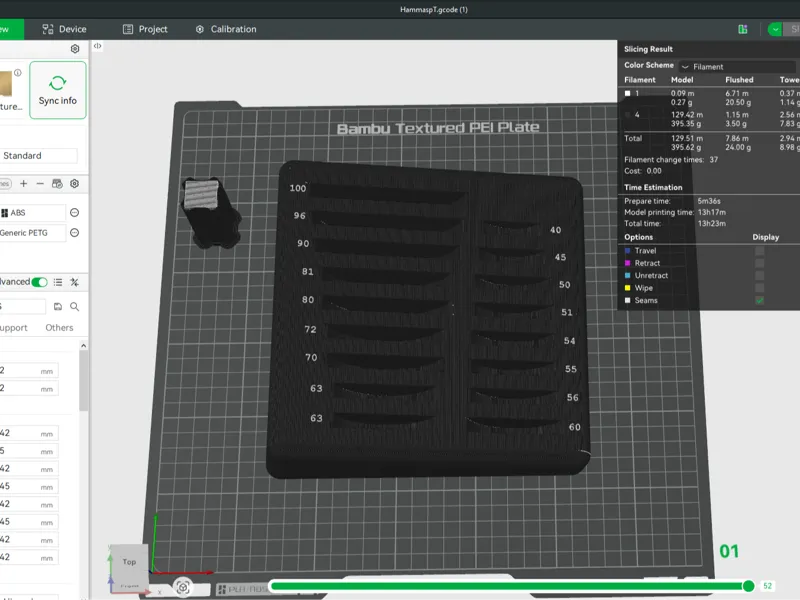Click the Filament change times 37 text
The height and width of the screenshot is (600, 800).
671,160
